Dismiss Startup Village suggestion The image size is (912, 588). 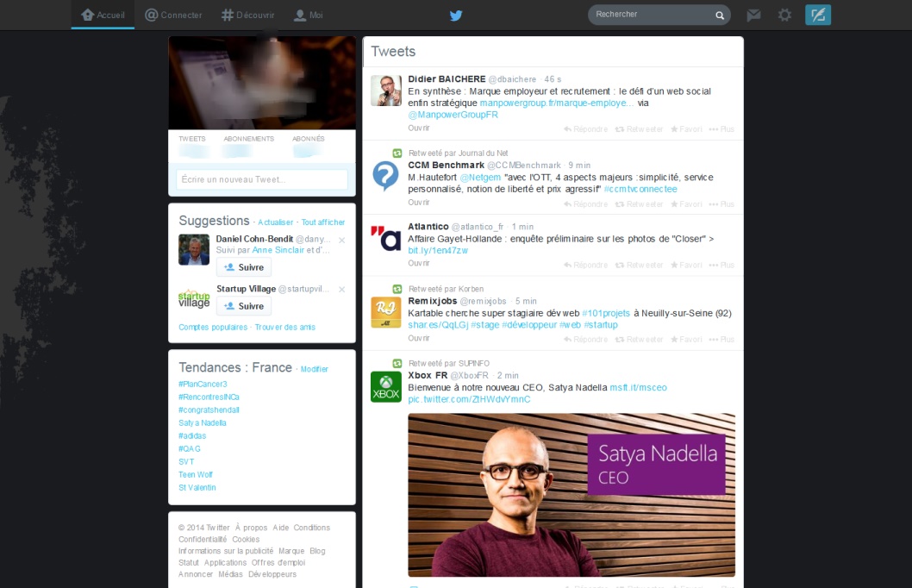pyautogui.click(x=342, y=289)
